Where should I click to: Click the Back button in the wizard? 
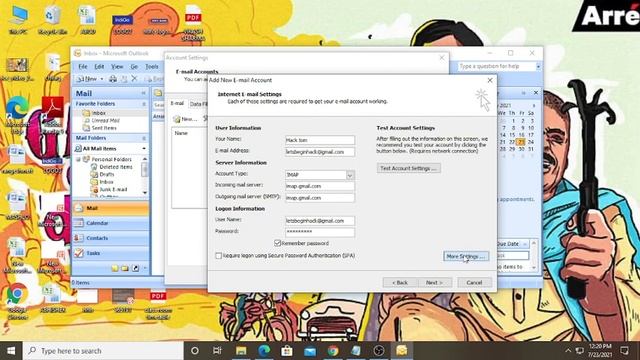(400, 282)
